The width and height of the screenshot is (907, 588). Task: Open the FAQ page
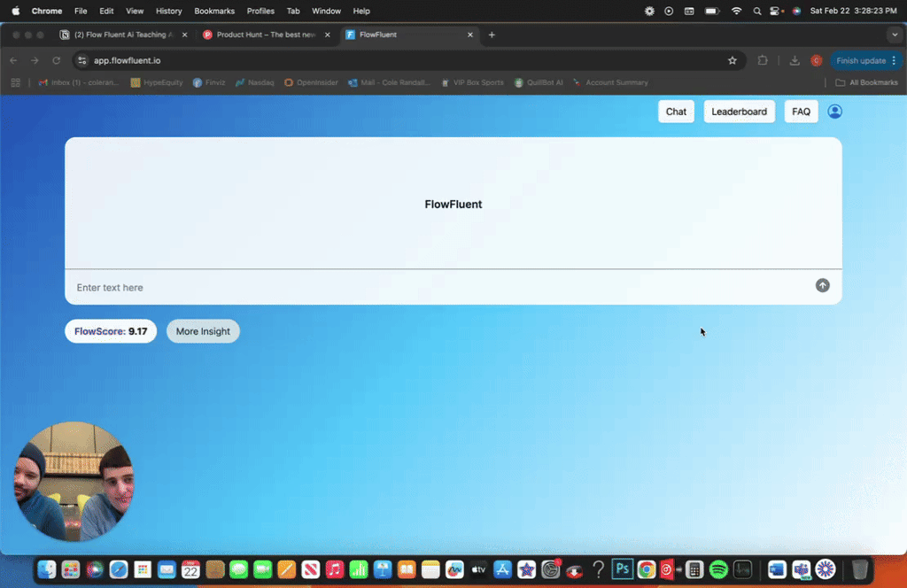[x=801, y=112]
